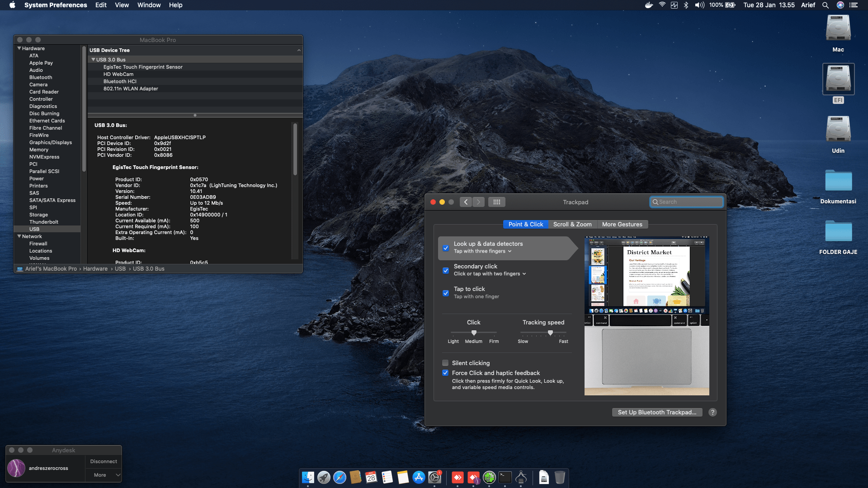This screenshot has height=488, width=868.
Task: Open the Trash in dock
Action: (560, 477)
